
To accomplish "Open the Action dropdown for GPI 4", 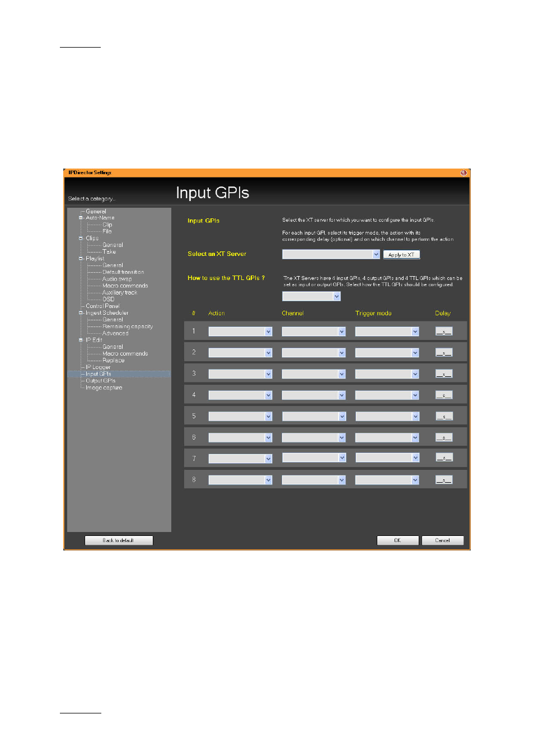I will coord(240,395).
